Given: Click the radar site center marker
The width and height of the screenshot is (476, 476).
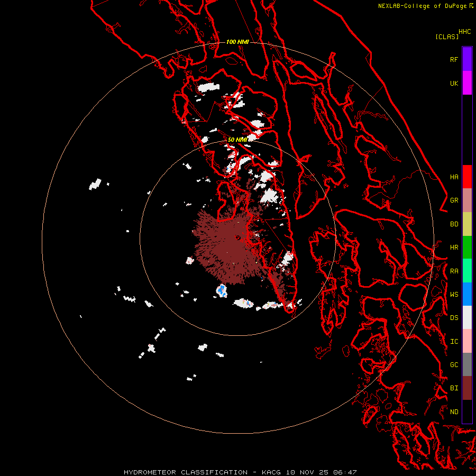Looking at the screenshot, I should pyautogui.click(x=237, y=237).
